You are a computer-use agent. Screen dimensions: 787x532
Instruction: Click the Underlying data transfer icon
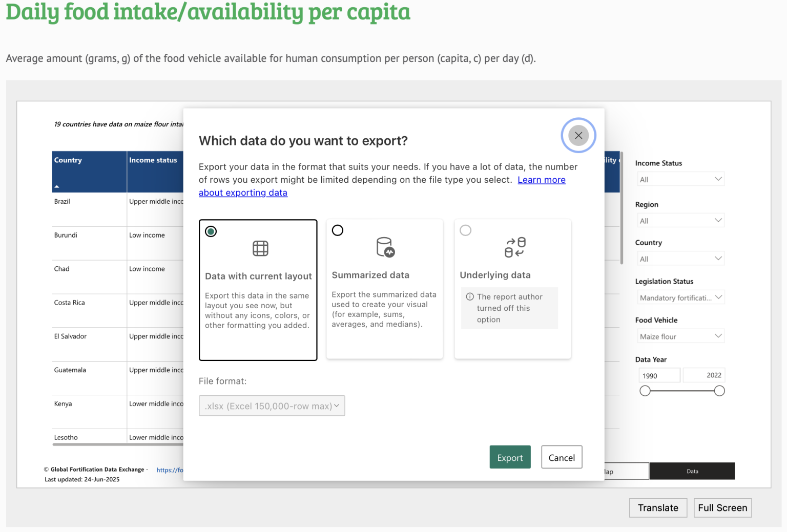(x=515, y=247)
